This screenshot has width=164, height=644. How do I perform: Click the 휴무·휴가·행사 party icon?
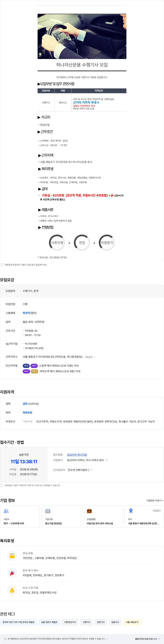click(x=12, y=573)
